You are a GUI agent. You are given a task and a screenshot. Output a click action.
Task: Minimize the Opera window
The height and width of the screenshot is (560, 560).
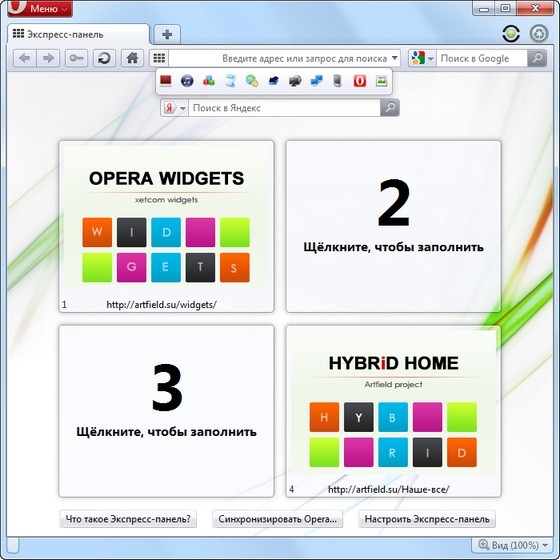point(484,8)
